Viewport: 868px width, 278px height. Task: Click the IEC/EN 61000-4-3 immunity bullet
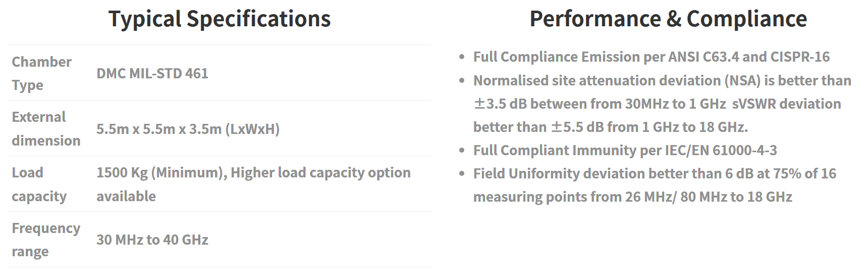(625, 150)
